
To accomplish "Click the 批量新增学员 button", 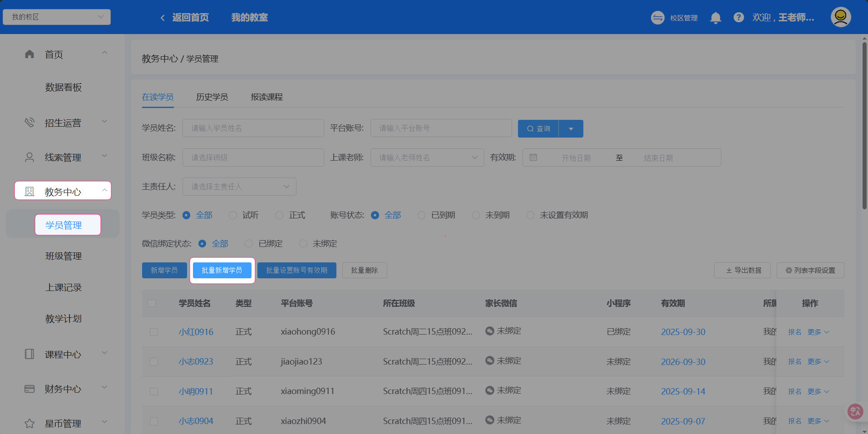I will [x=222, y=271].
